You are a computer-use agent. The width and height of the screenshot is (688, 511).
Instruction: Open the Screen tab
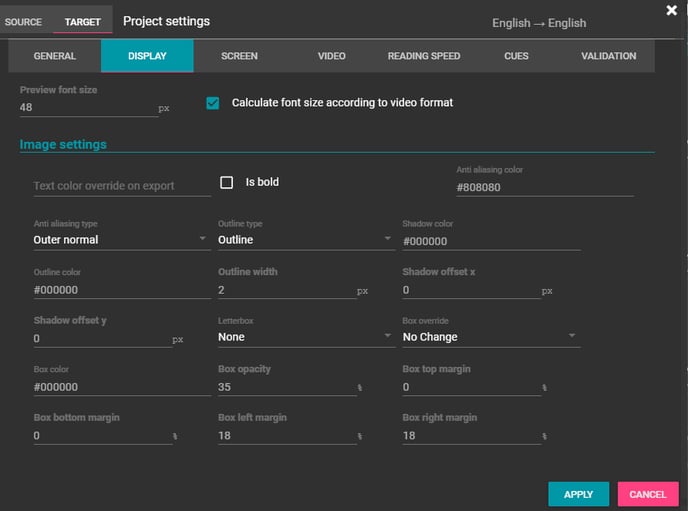click(x=239, y=56)
